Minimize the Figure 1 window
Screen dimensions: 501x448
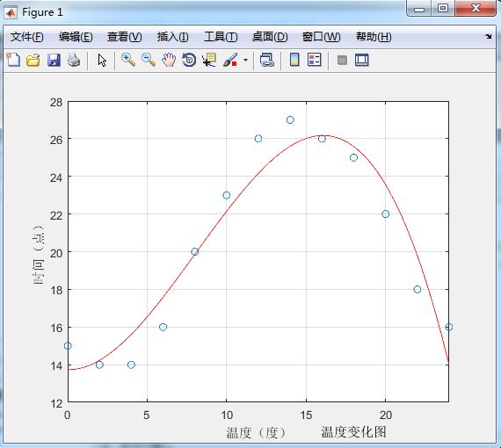(419, 9)
